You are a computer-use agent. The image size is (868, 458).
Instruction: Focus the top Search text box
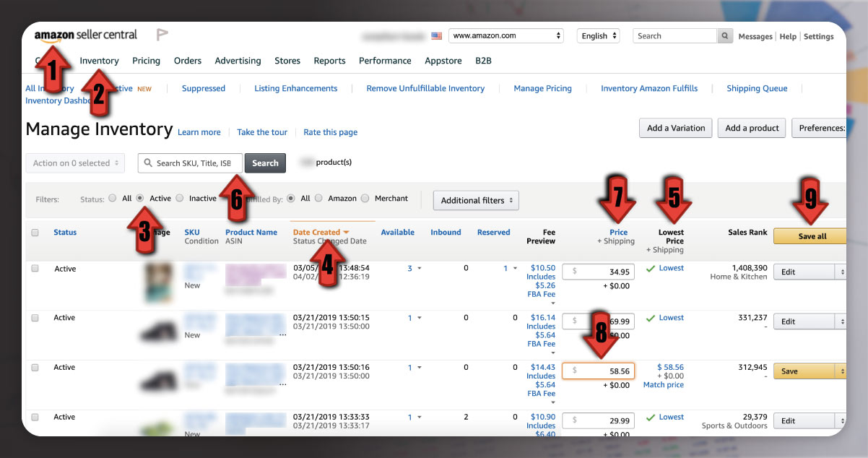click(675, 35)
